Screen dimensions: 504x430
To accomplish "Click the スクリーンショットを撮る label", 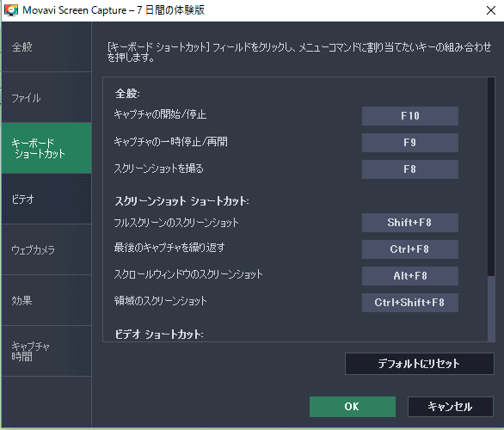I will [159, 169].
